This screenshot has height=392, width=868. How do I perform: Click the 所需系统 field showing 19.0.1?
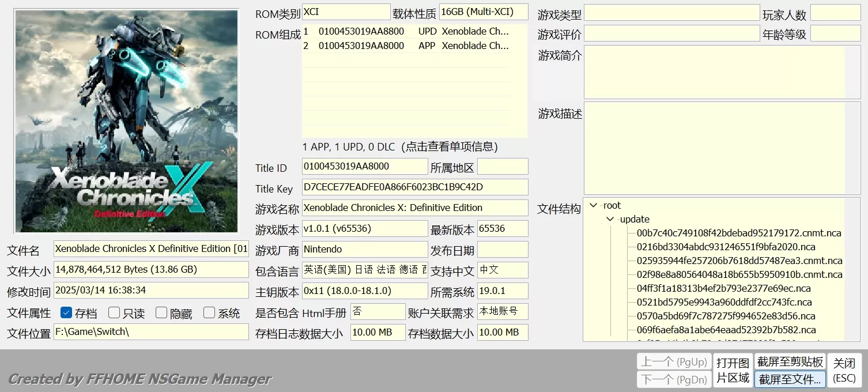[503, 291]
